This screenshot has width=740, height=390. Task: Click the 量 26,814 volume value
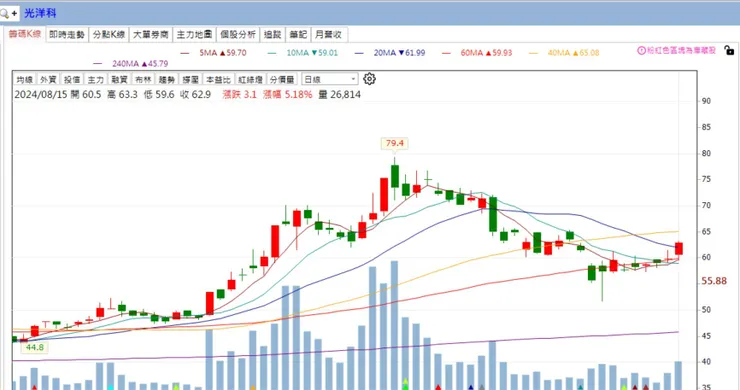click(x=339, y=94)
